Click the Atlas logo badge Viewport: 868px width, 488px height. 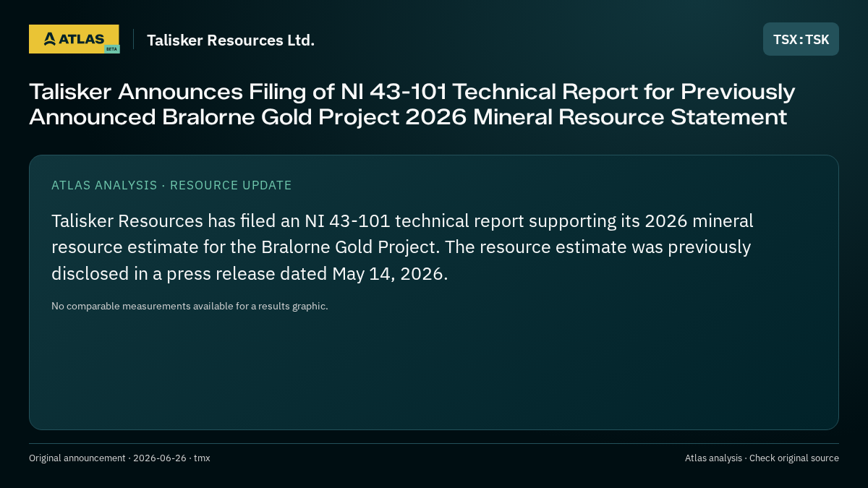pyautogui.click(x=74, y=39)
